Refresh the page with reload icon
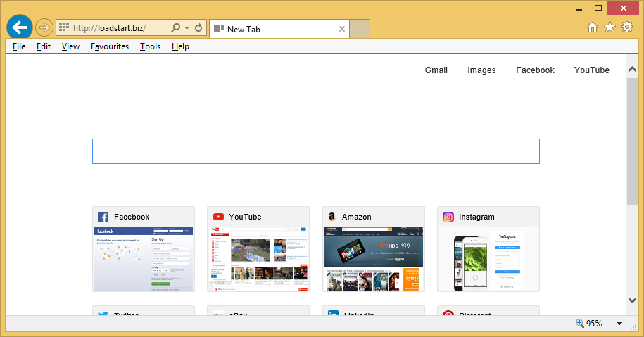 (x=198, y=28)
